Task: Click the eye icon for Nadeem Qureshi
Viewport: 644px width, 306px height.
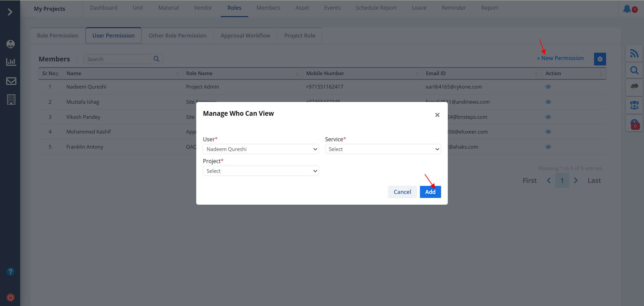Action: click(548, 87)
